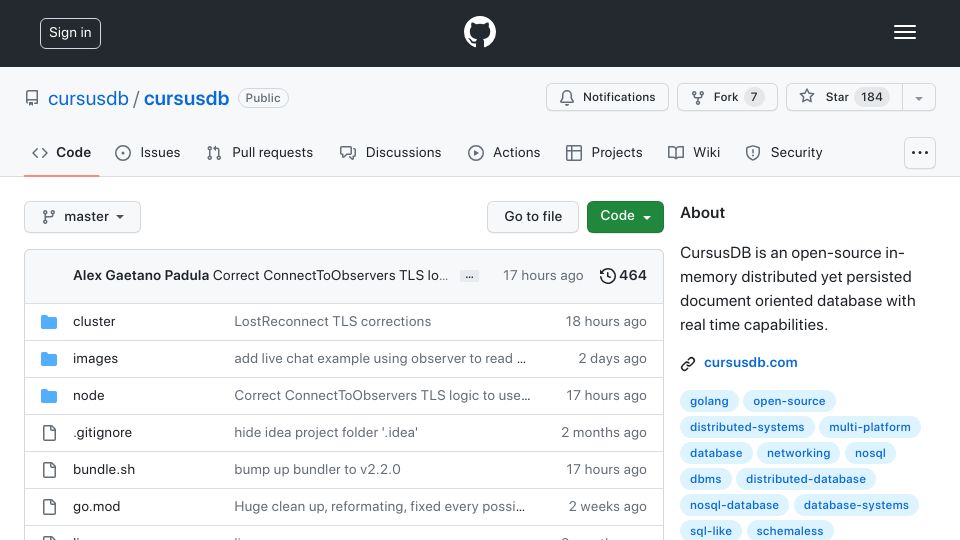The image size is (960, 540).
Task: Click the fork icon
Action: pyautogui.click(x=697, y=97)
